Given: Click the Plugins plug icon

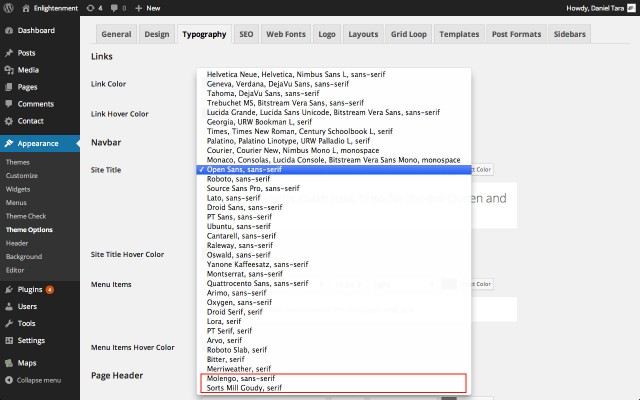Looking at the screenshot, I should (x=9, y=290).
